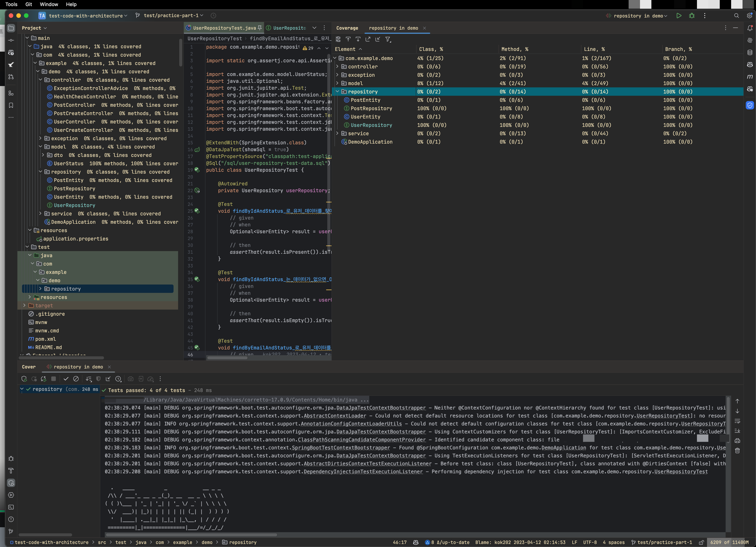Rerun tests with coverage icon

(24, 379)
